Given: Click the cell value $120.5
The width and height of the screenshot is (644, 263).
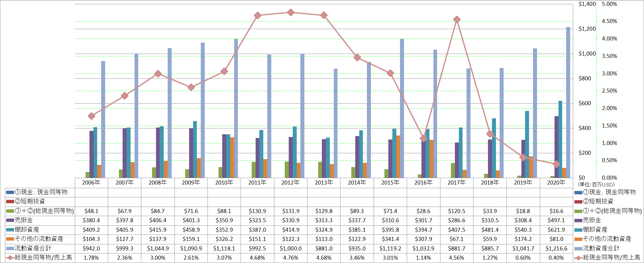Looking at the screenshot, I should [x=457, y=211].
